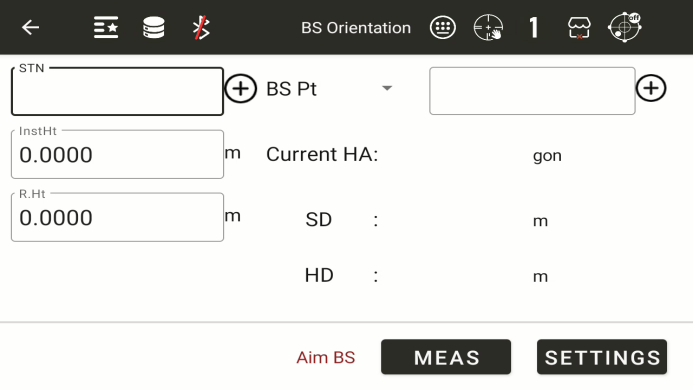Tap the HD label
Image resolution: width=693 pixels, height=390 pixels.
click(319, 275)
